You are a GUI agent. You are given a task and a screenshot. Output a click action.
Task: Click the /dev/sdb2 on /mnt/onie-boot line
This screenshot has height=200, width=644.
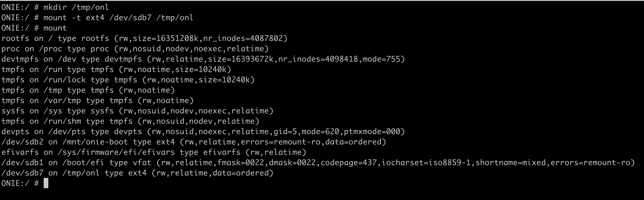click(194, 142)
